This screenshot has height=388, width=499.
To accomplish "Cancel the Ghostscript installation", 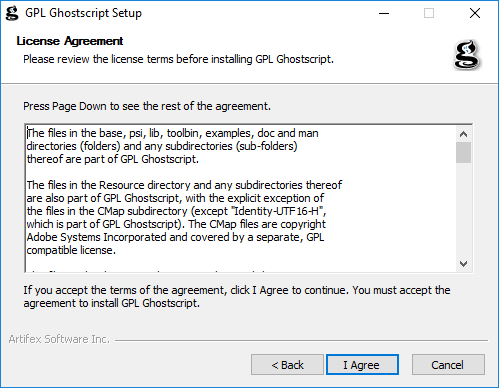I will coord(448,365).
